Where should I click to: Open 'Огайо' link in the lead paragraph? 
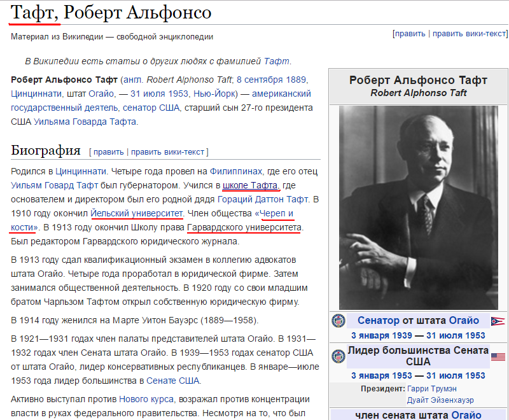(x=101, y=94)
